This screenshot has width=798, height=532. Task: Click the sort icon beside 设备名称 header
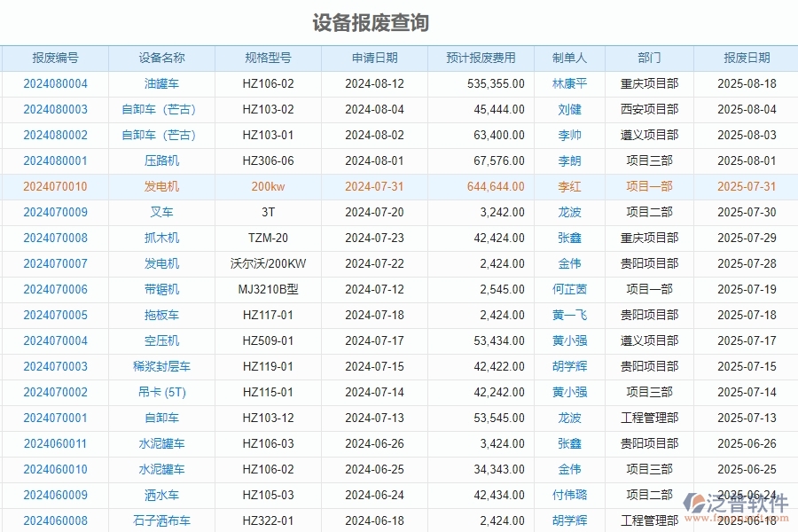tap(193, 58)
